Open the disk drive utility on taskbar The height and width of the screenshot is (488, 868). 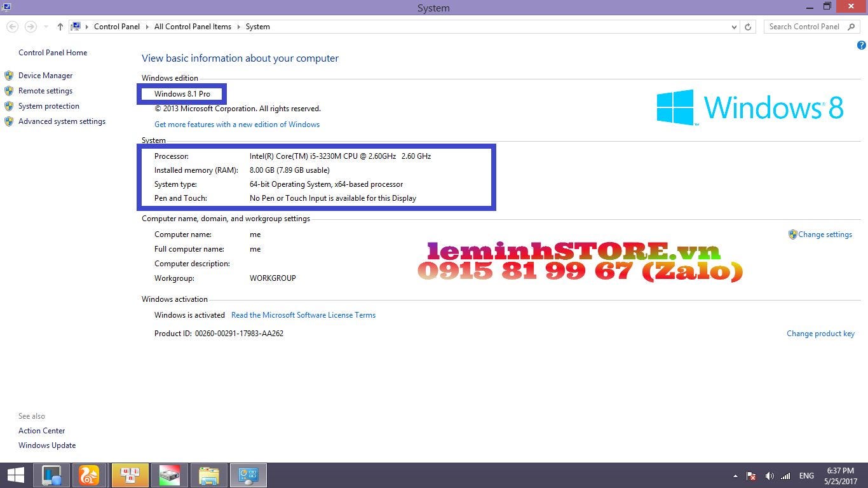169,475
